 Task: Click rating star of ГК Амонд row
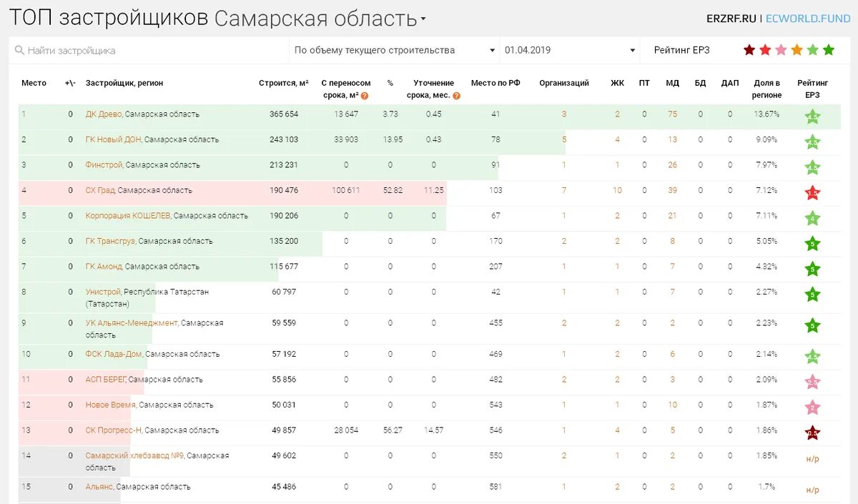pyautogui.click(x=812, y=269)
